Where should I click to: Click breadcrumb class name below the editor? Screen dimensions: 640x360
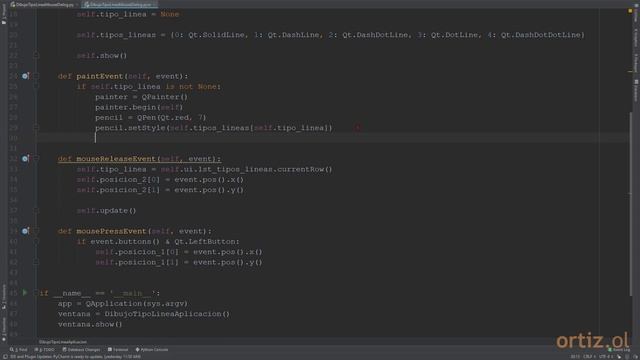[63, 342]
